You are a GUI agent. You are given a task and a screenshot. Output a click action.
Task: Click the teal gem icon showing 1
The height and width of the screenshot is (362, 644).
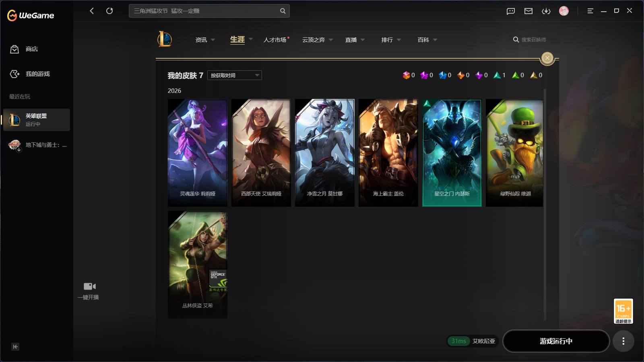click(497, 75)
